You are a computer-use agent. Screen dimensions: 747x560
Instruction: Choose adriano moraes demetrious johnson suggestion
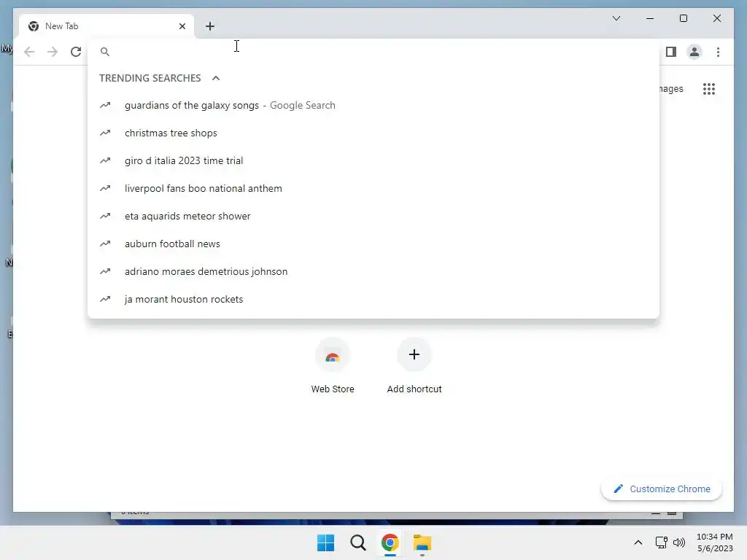[x=373, y=271]
